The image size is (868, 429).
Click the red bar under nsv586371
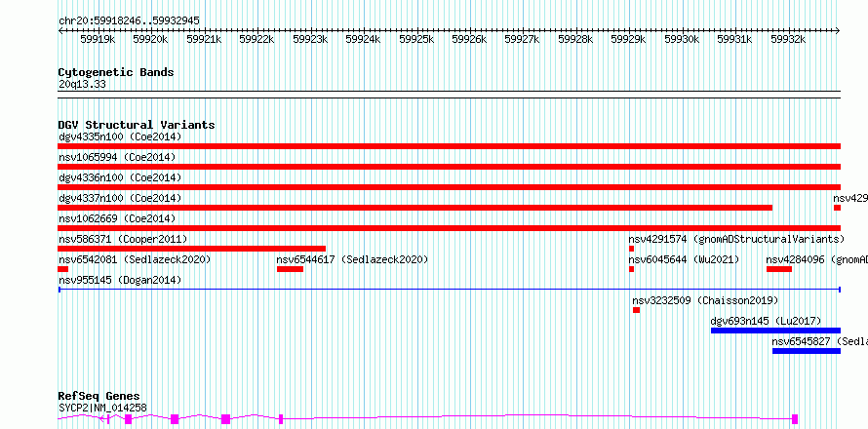pos(192,249)
